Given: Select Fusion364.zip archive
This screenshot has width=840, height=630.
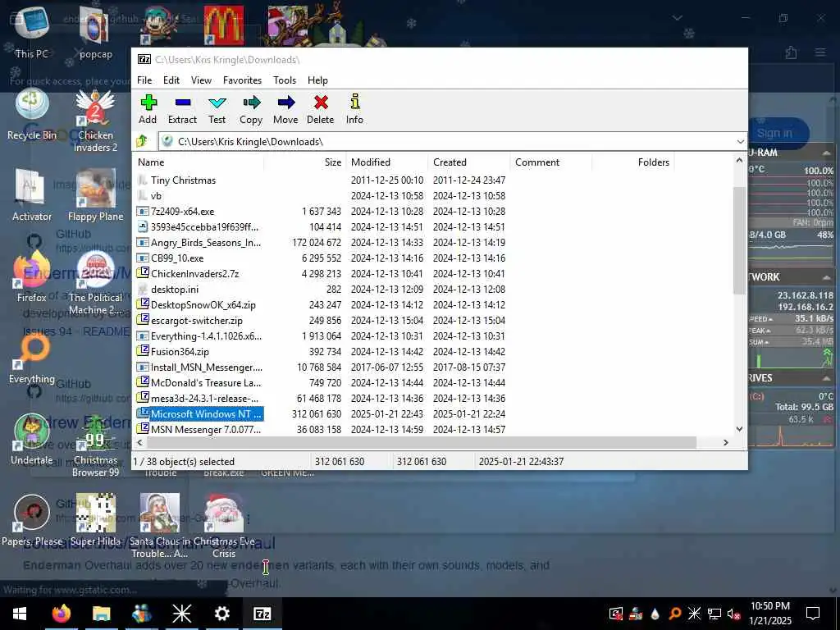Looking at the screenshot, I should click(x=180, y=351).
